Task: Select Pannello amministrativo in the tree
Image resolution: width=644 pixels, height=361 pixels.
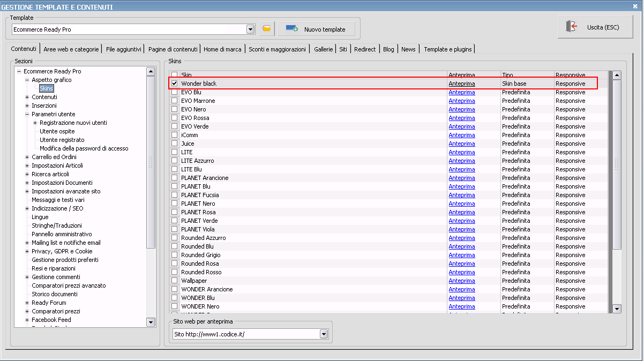Action: tap(62, 234)
